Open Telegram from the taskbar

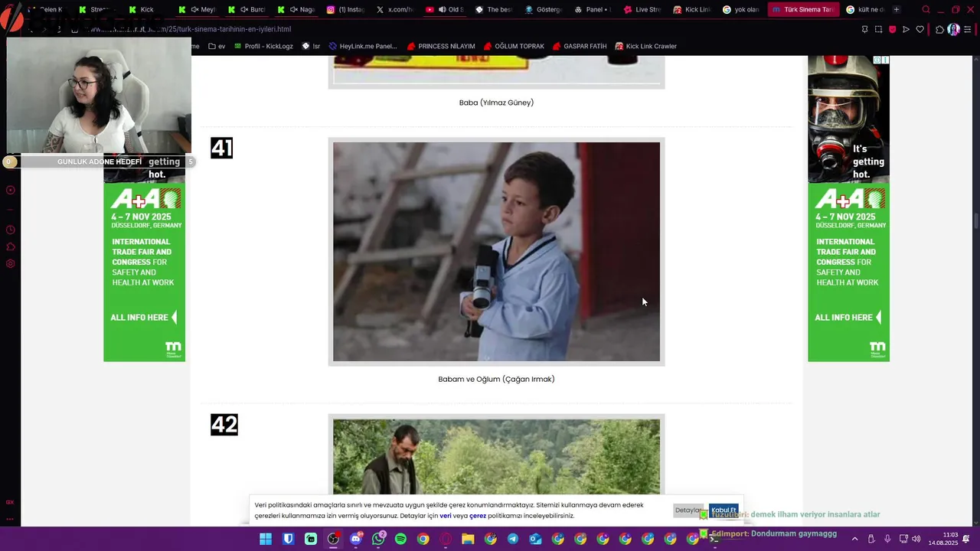click(x=513, y=539)
